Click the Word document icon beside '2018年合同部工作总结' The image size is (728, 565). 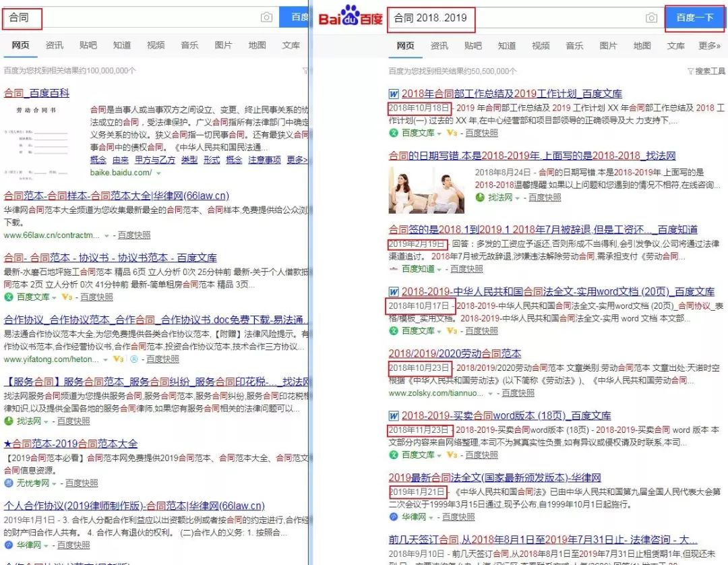[x=394, y=94]
